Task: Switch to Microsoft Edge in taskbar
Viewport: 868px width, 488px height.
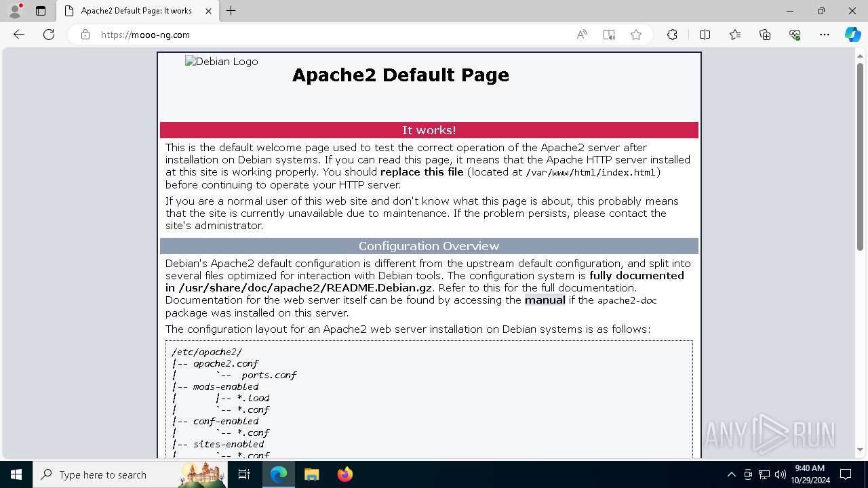Action: (x=279, y=474)
